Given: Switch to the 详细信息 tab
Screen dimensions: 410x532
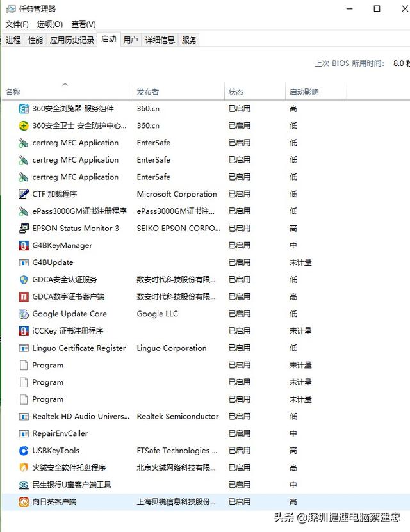Looking at the screenshot, I should coord(160,40).
